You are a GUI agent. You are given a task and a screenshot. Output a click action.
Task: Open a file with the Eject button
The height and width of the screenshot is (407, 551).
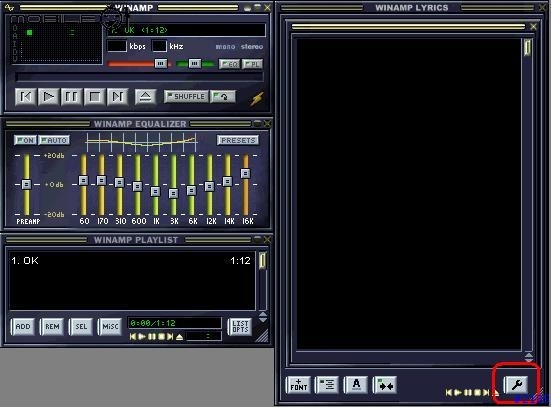pyautogui.click(x=145, y=97)
